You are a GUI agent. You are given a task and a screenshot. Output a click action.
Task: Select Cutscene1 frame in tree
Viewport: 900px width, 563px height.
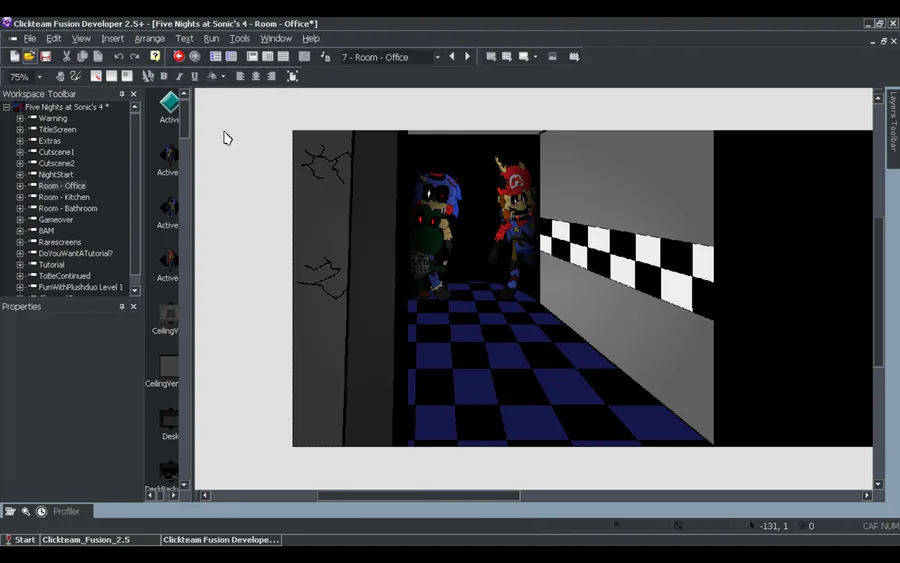pos(56,152)
